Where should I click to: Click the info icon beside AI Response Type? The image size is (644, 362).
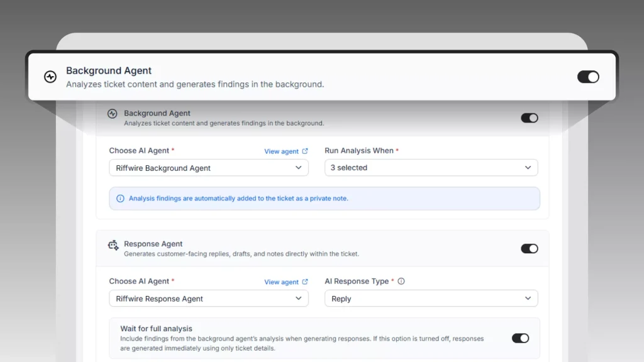[401, 281]
